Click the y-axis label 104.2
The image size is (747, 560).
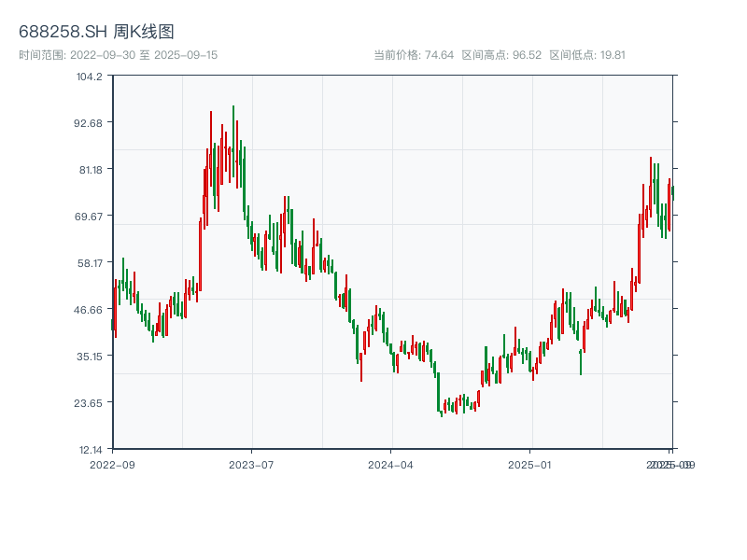point(90,77)
